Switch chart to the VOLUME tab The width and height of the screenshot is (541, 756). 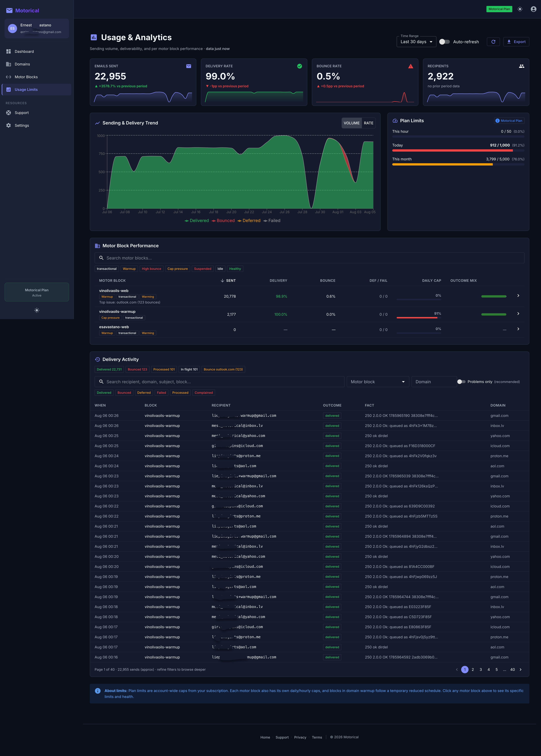[x=351, y=123]
